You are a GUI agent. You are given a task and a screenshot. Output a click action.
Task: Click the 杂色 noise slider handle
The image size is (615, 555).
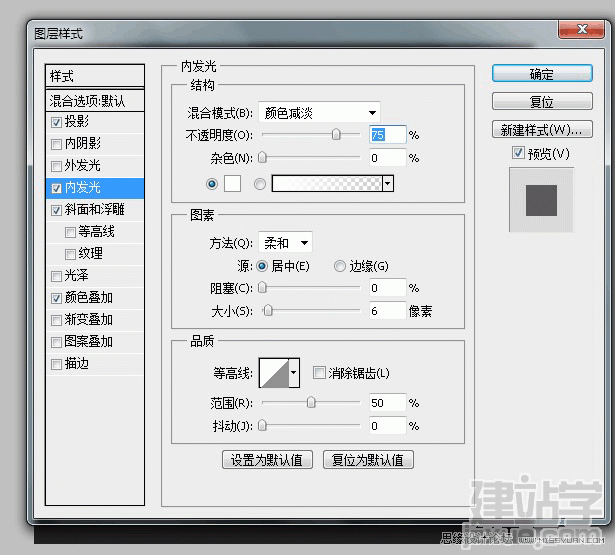[262, 157]
